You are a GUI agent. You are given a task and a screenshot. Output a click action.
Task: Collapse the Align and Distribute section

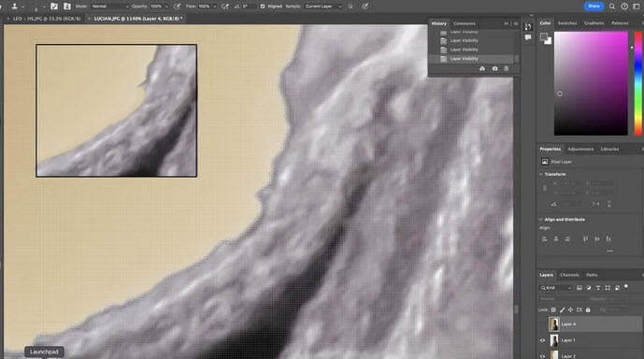(x=541, y=220)
